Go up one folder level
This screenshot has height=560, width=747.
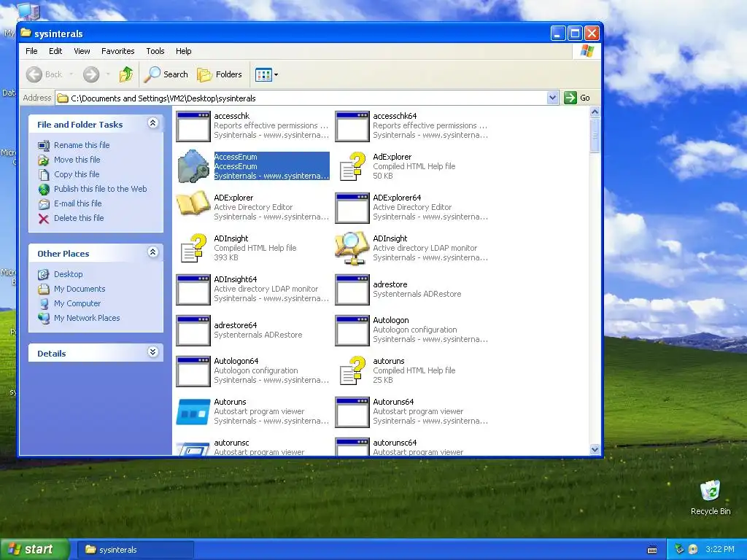(x=125, y=74)
